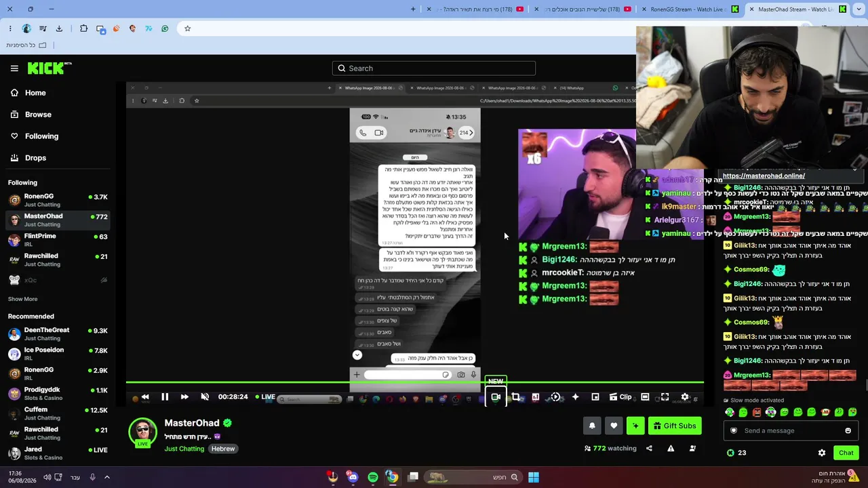868x488 pixels.
Task: Open Discord from the taskbar
Action: 353,477
